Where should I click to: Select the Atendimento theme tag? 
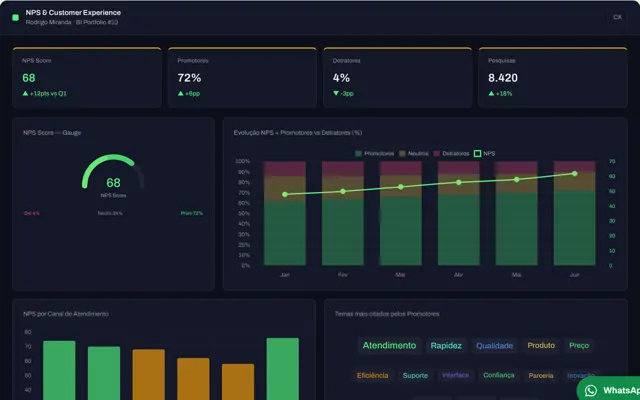click(389, 345)
